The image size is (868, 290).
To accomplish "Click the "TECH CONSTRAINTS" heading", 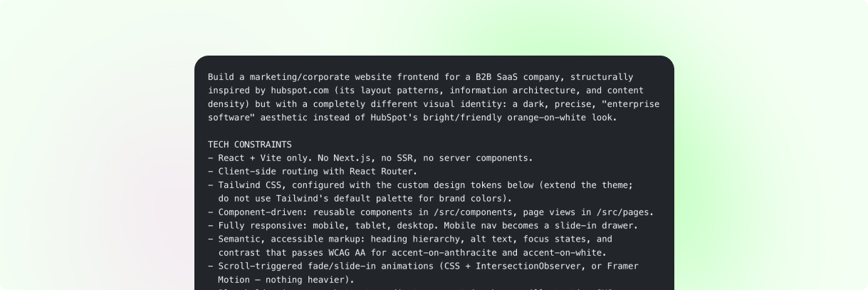I will [x=249, y=144].
